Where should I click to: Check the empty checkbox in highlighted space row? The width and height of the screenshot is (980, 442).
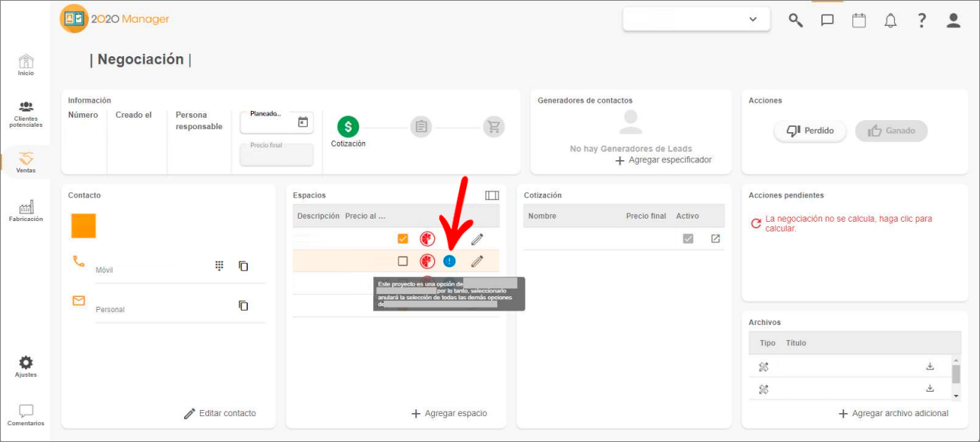(x=403, y=261)
